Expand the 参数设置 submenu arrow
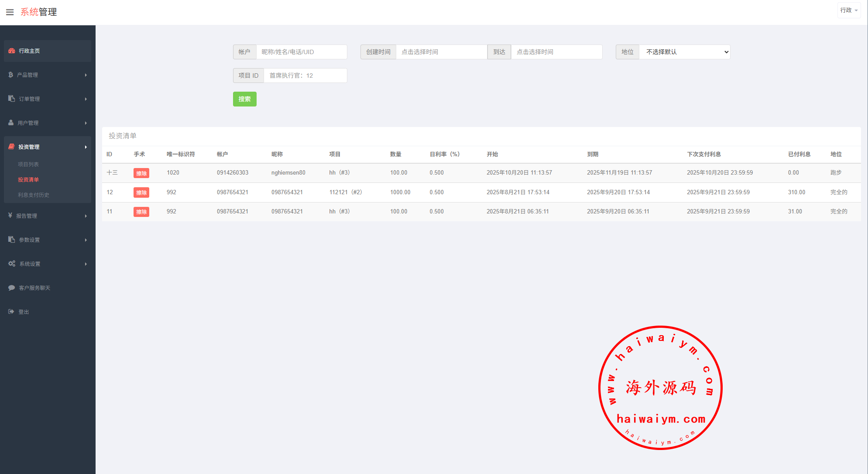The image size is (868, 474). click(86, 240)
